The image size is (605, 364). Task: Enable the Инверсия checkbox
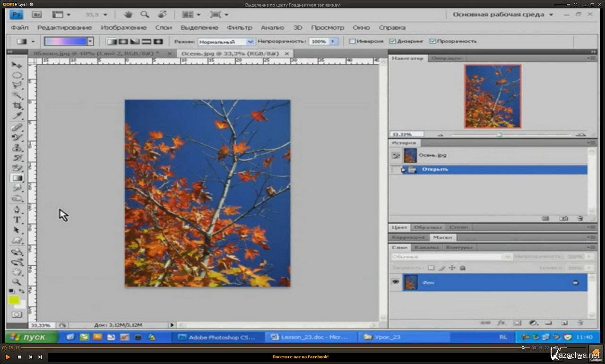[x=352, y=42]
